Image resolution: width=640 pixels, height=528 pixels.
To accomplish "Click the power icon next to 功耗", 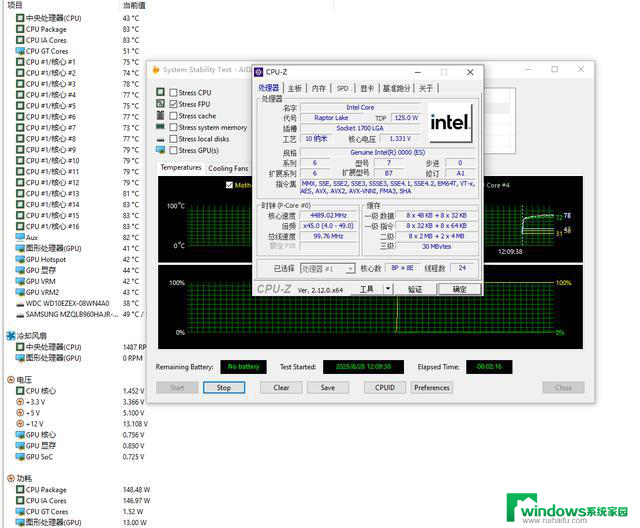I will pyautogui.click(x=11, y=478).
